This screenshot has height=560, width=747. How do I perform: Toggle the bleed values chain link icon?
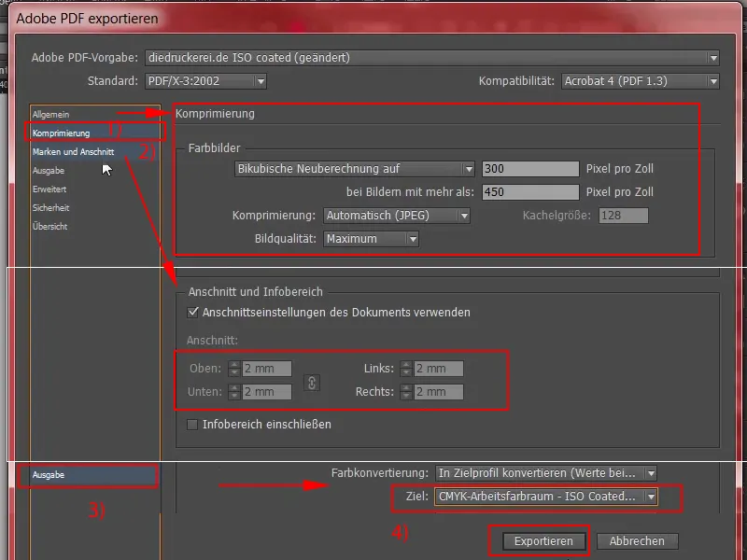click(x=312, y=383)
